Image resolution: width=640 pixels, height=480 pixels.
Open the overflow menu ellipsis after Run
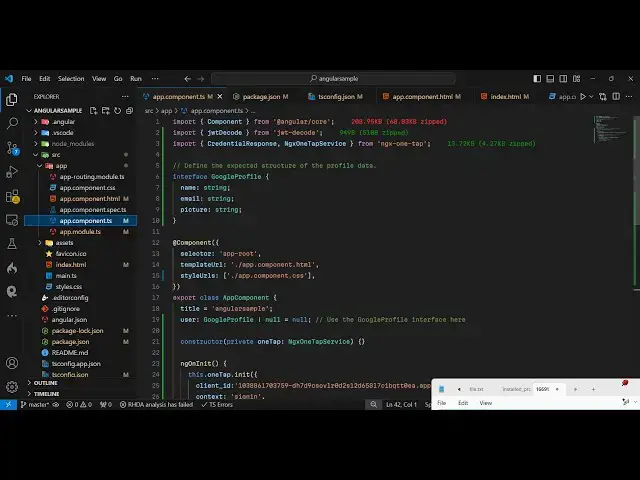click(155, 79)
